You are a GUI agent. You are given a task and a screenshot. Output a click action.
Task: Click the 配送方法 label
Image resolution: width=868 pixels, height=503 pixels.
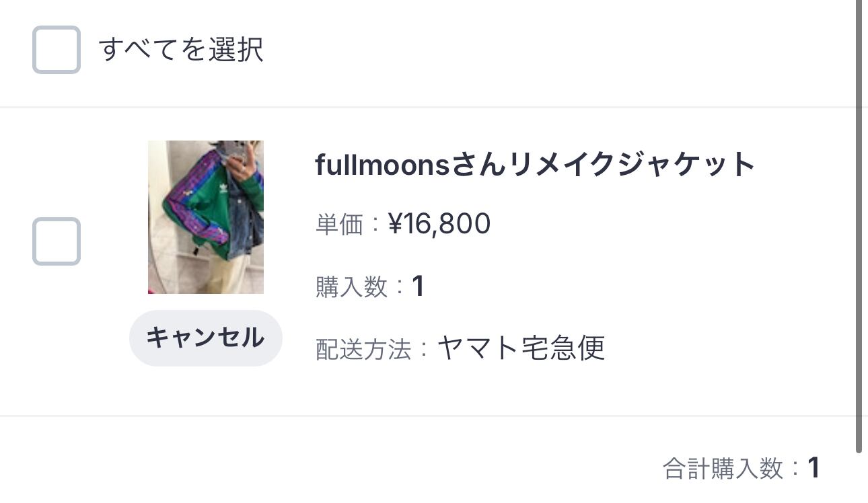pyautogui.click(x=363, y=349)
